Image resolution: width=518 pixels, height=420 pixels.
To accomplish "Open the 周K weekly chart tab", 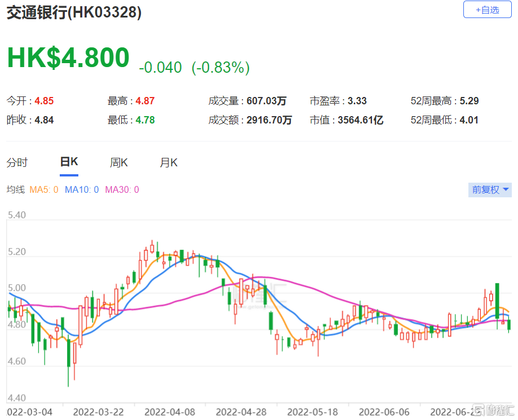I will [x=118, y=162].
